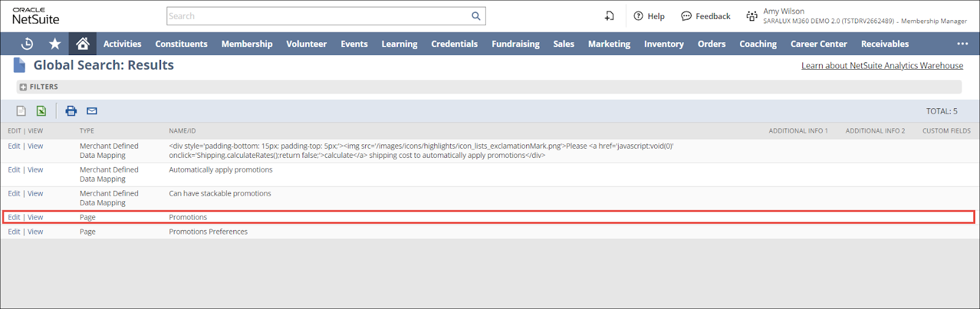Go to the Home dashboard icon
This screenshot has height=309, width=980.
pos(83,44)
